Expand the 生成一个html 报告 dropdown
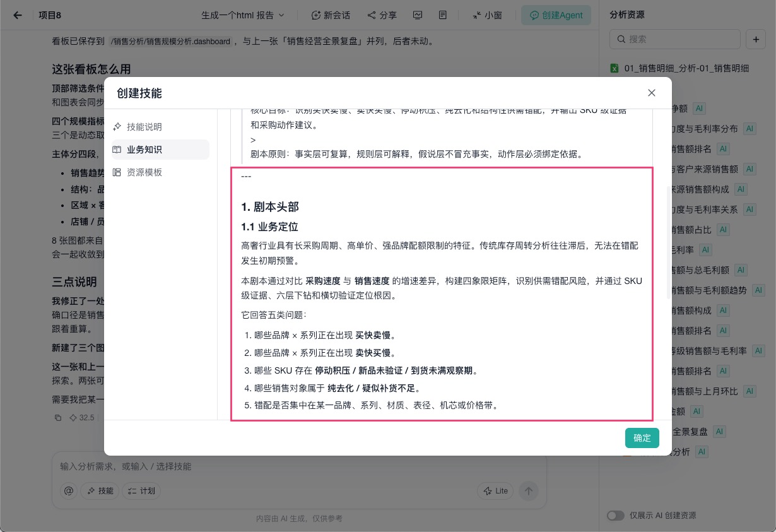Image resolution: width=776 pixels, height=532 pixels. (x=243, y=15)
